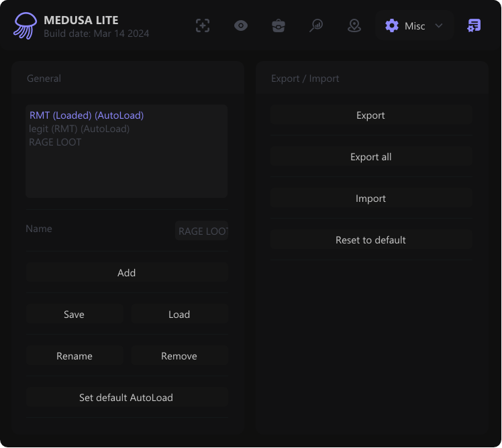Click the config Name input field

[201, 231]
